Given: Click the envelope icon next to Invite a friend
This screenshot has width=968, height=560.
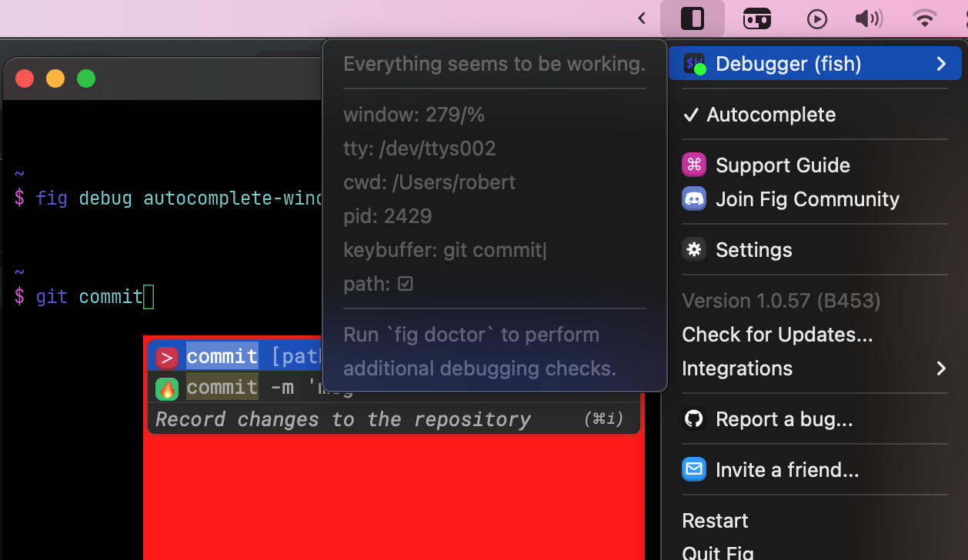Looking at the screenshot, I should click(x=693, y=469).
